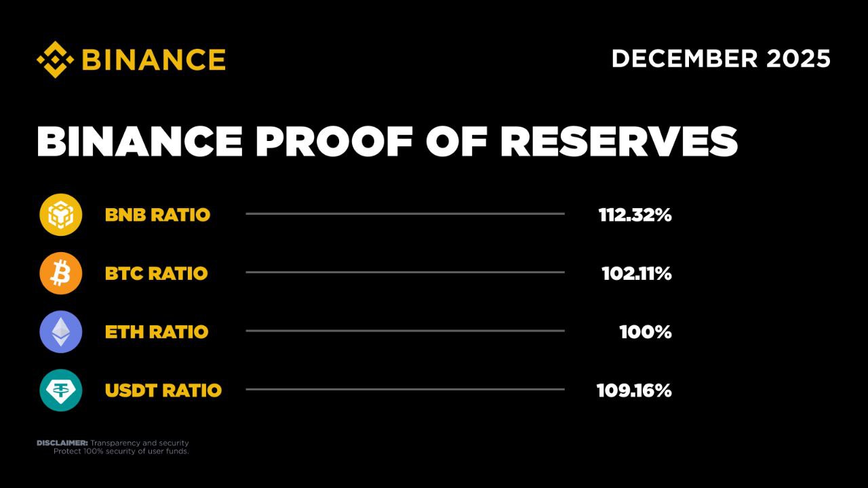Click the divider line in the BNB row
The image size is (868, 488).
(x=405, y=213)
